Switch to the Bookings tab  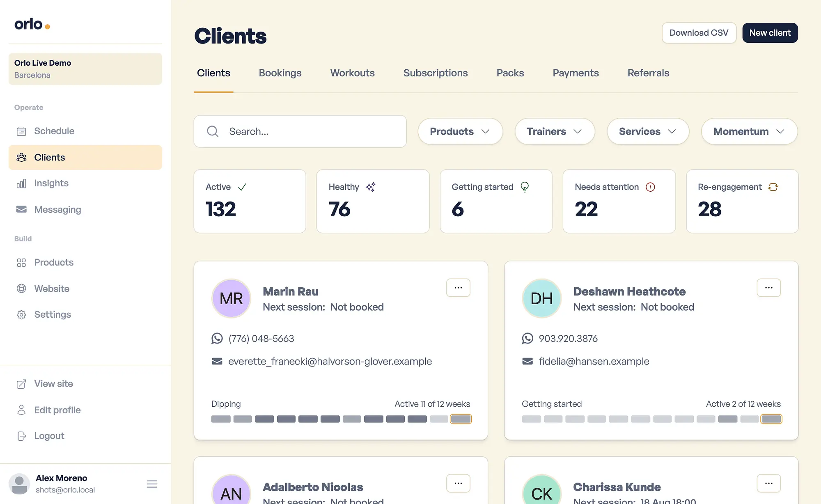pyautogui.click(x=280, y=73)
